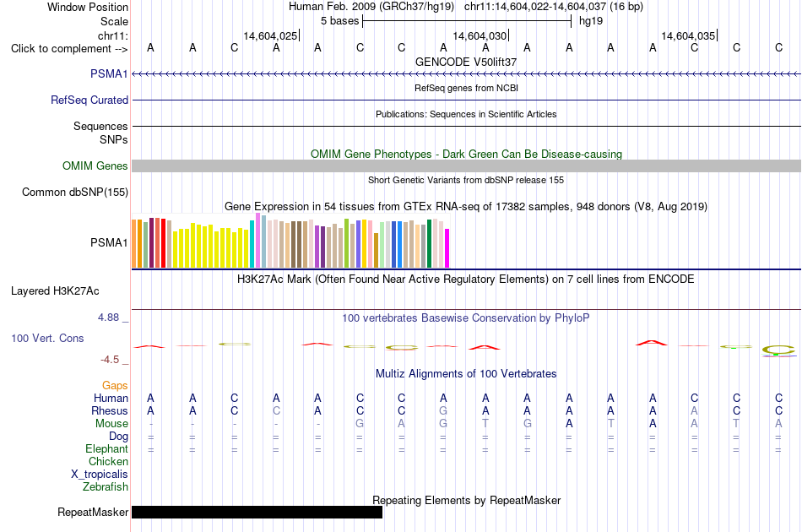802x532 pixels.
Task: Click the PSMA1 intron line with arrows
Action: pyautogui.click(x=466, y=73)
